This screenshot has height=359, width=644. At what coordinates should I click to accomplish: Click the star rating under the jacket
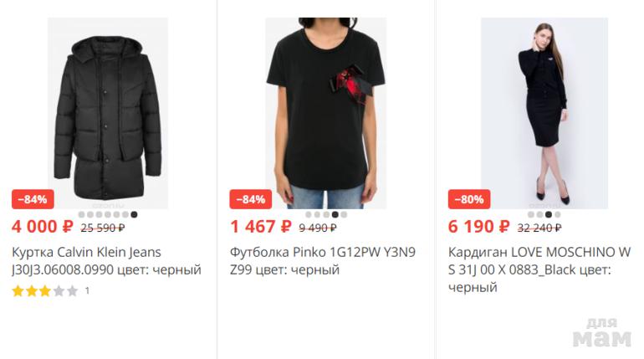click(45, 291)
